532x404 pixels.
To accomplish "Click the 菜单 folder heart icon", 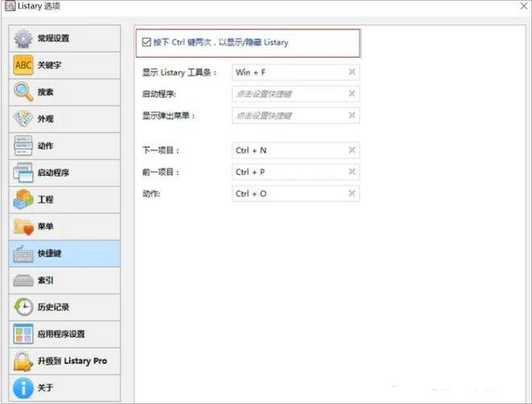I will (x=23, y=227).
